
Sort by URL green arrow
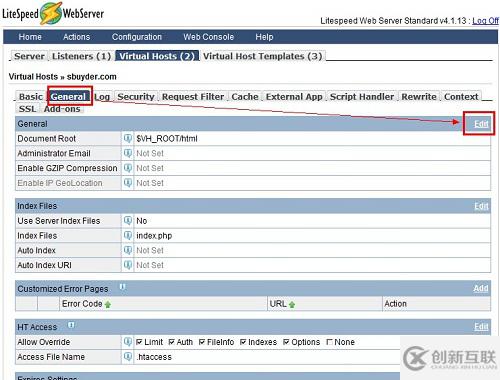click(292, 304)
